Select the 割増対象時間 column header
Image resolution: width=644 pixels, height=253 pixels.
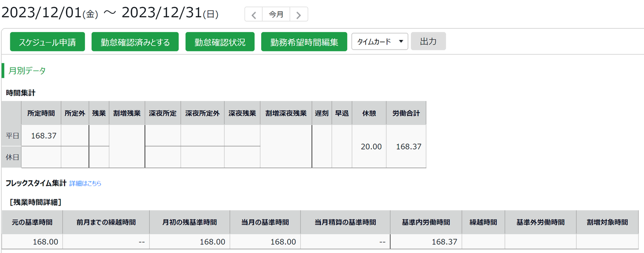pyautogui.click(x=607, y=222)
